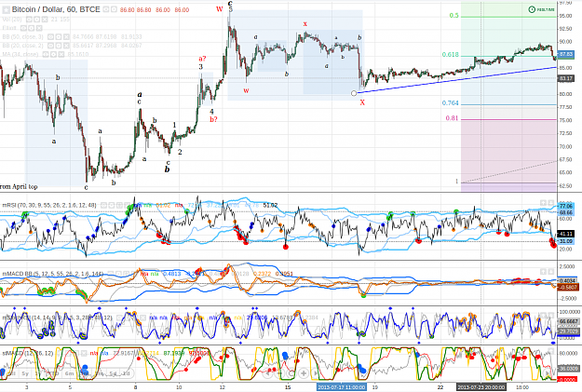Screen dimensions: 582x392
Task: Click the 2013-07-17 11:00:00 time label
Action: click(342, 387)
